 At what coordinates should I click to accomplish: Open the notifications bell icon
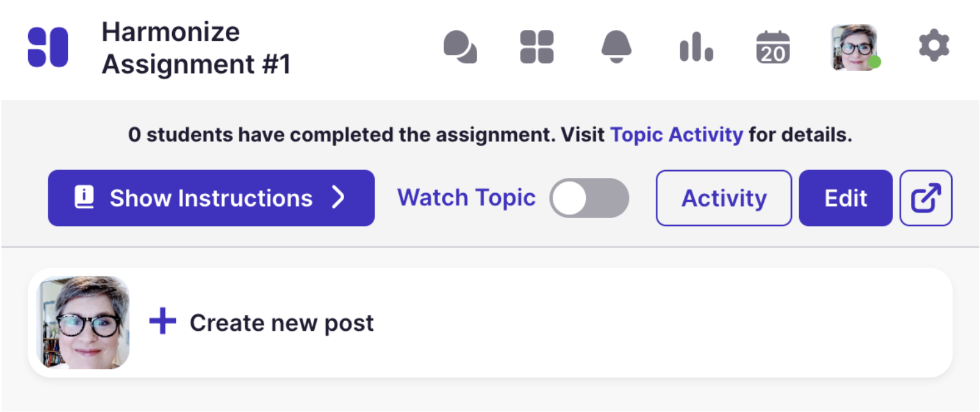(617, 47)
